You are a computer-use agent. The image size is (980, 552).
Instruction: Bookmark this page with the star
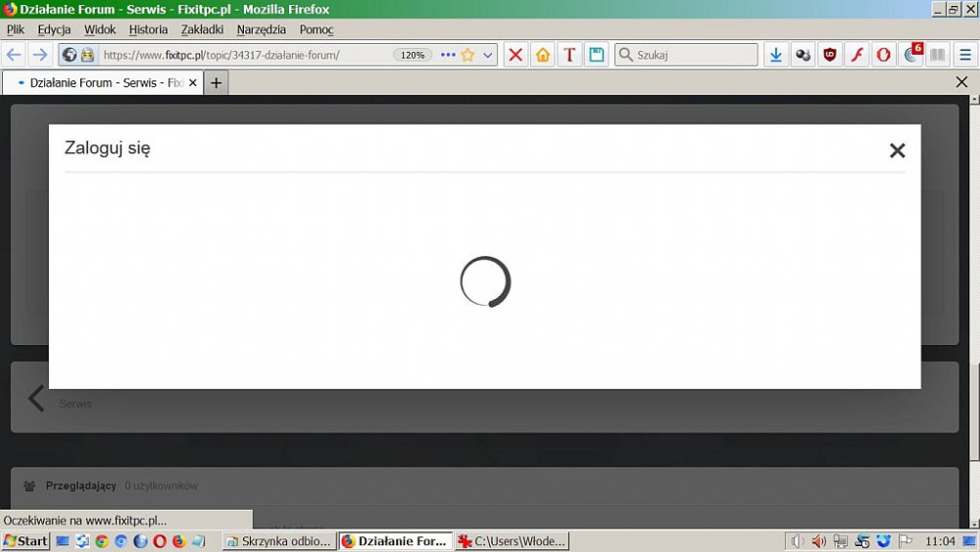[467, 55]
